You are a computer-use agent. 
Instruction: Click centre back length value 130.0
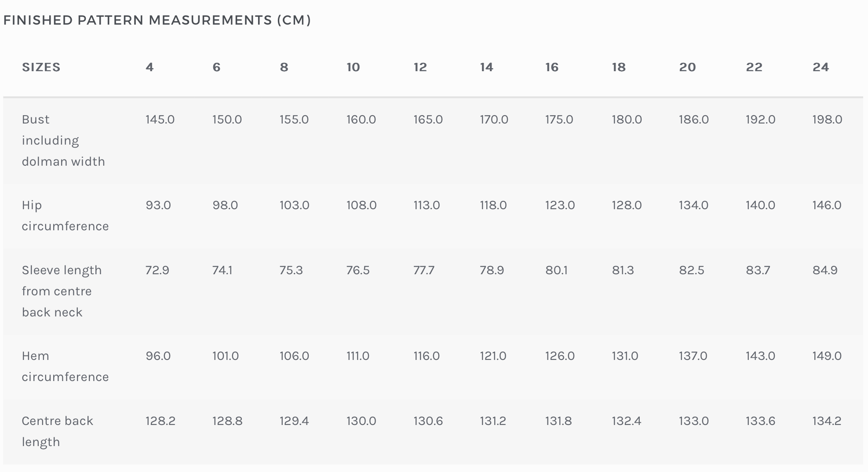[x=361, y=421]
